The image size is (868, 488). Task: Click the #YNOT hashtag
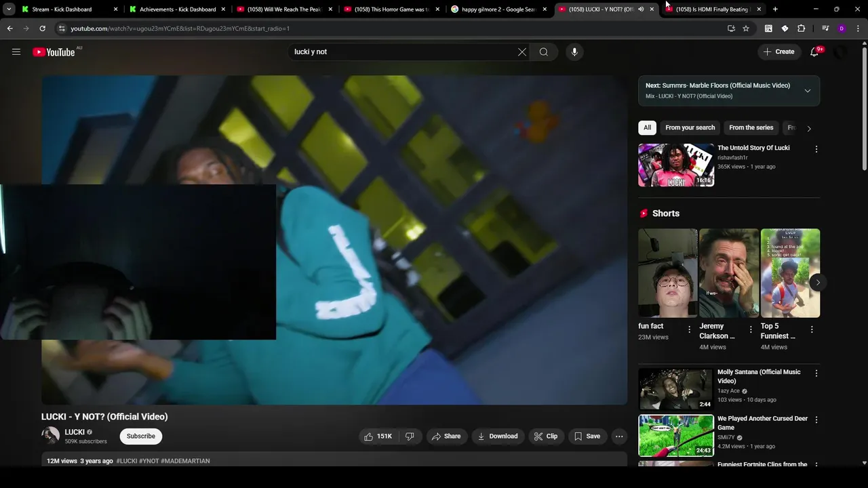149,461
